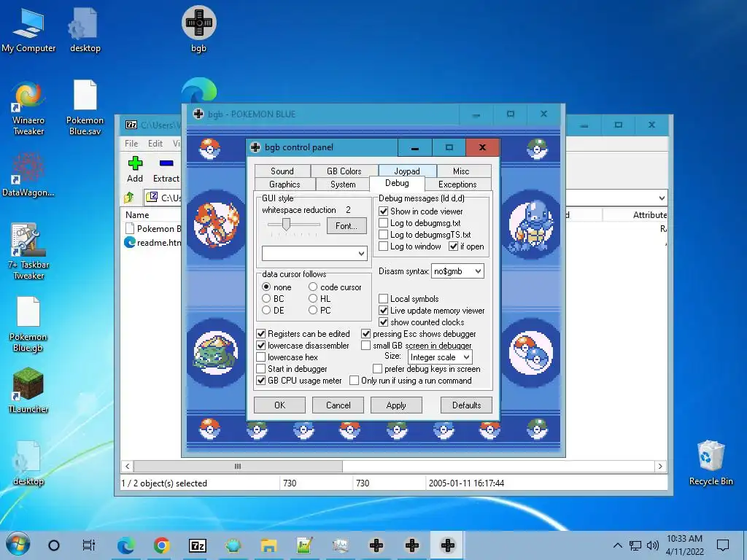
Task: Open the empty GUI style dropdown
Action: pos(314,253)
